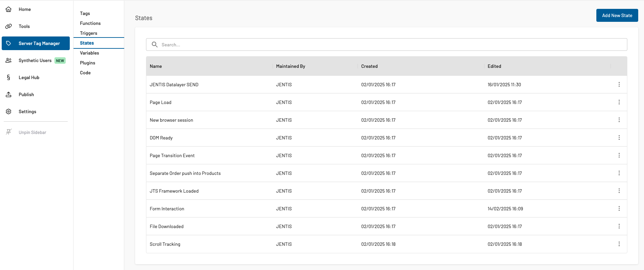Screen dimensions: 644x270
Task: Open three-dot menu for Form Interaction row
Action: [x=619, y=209]
